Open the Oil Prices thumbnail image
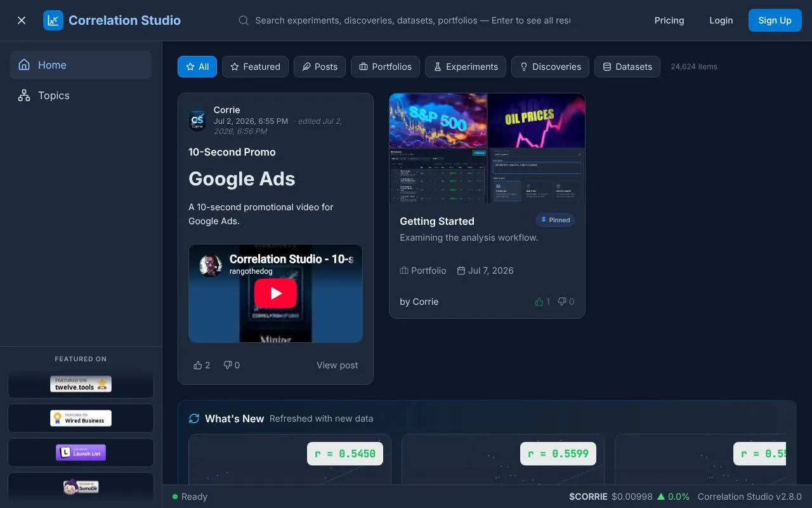Screen dimensions: 812x508 (x=537, y=121)
